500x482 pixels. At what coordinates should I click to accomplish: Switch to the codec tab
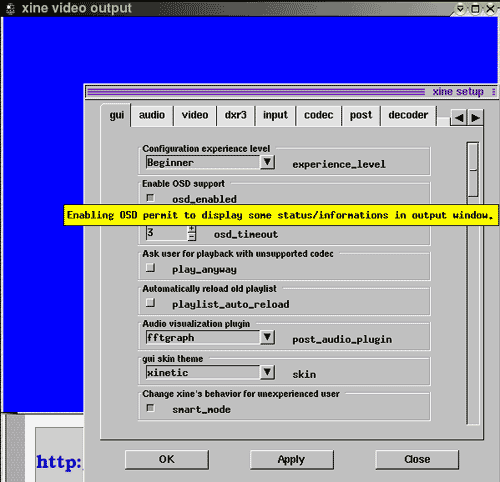click(x=319, y=116)
